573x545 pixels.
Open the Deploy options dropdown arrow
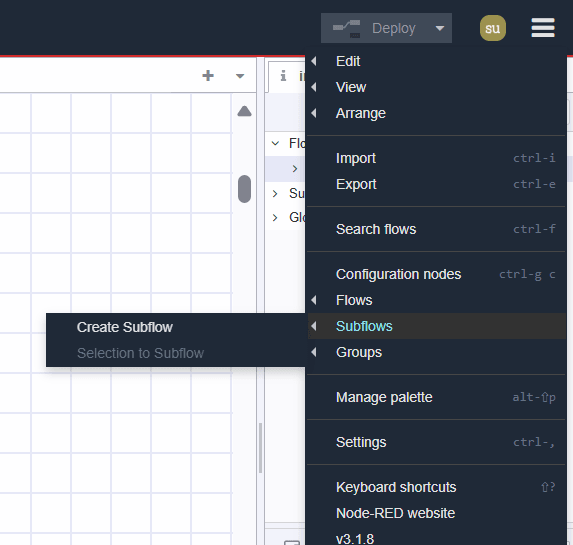tap(440, 28)
